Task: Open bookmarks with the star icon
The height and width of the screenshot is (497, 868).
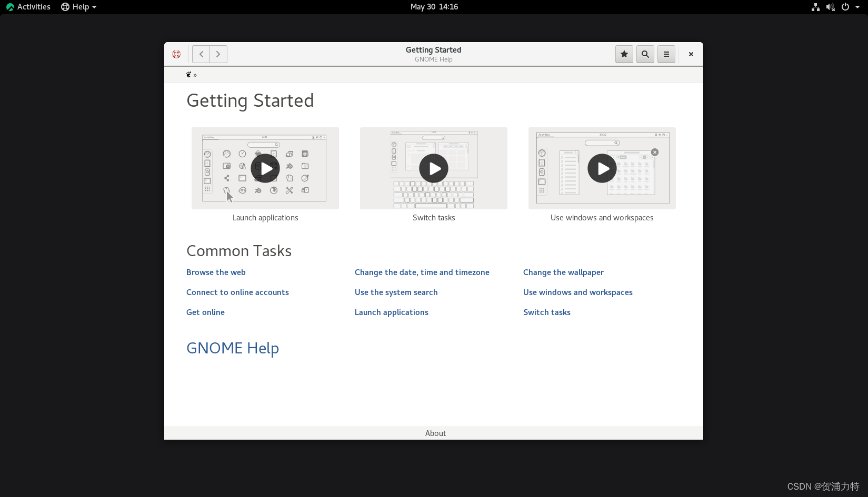Action: coord(624,54)
